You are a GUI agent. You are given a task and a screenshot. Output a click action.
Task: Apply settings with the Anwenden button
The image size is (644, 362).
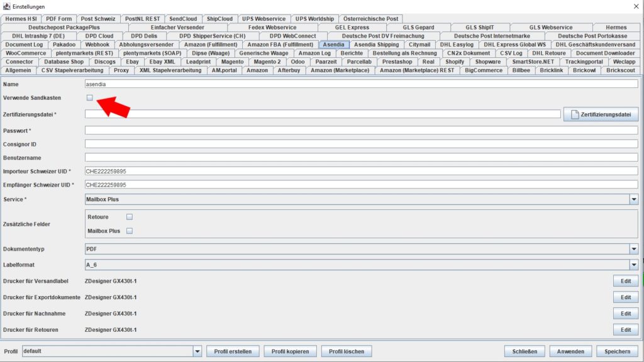click(x=570, y=351)
